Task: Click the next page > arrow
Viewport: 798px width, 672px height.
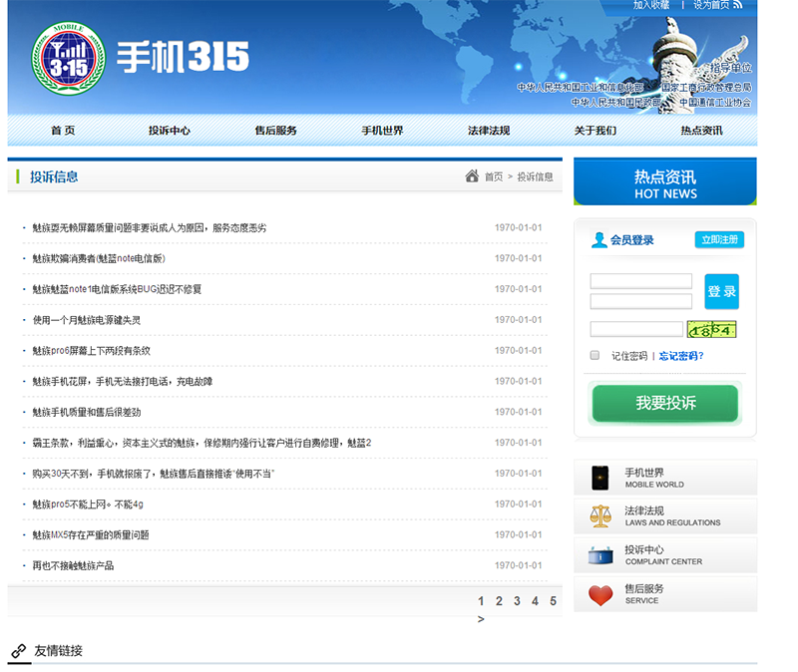Action: click(481, 619)
